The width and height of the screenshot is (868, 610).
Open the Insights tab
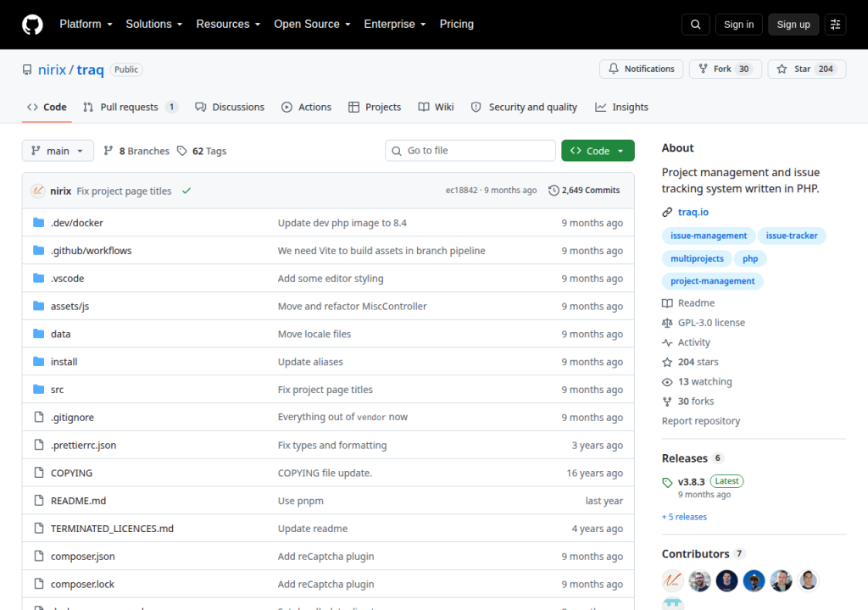[621, 108]
